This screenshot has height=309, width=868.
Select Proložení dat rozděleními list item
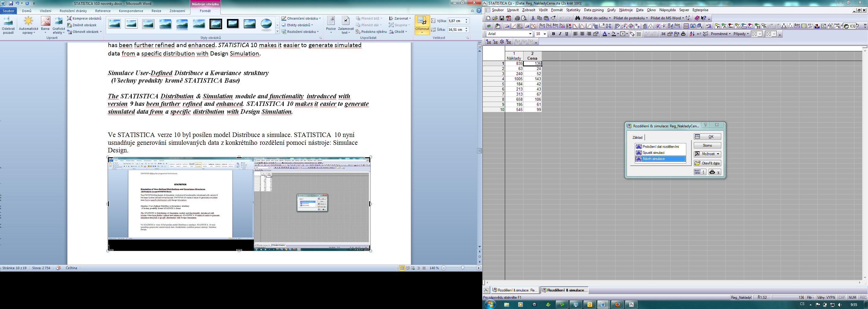(x=660, y=147)
